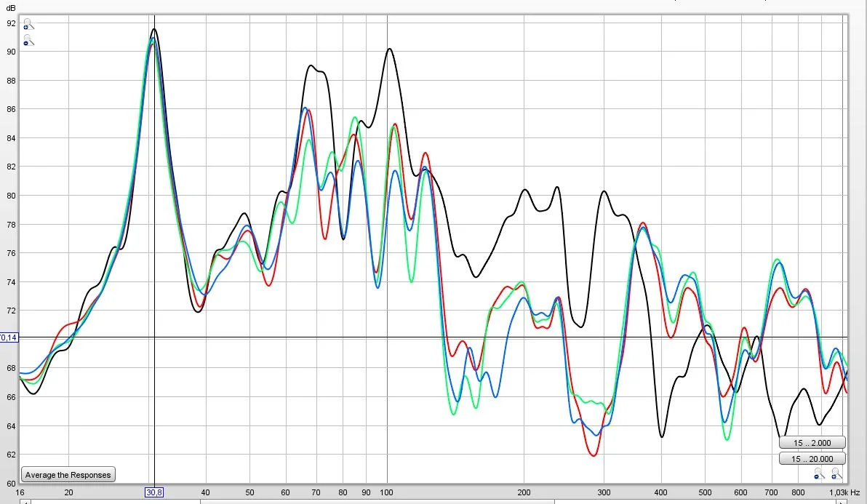Screen dimensions: 867x504
Task: Zoom in the horizontal frequency axis
Action: [x=836, y=474]
